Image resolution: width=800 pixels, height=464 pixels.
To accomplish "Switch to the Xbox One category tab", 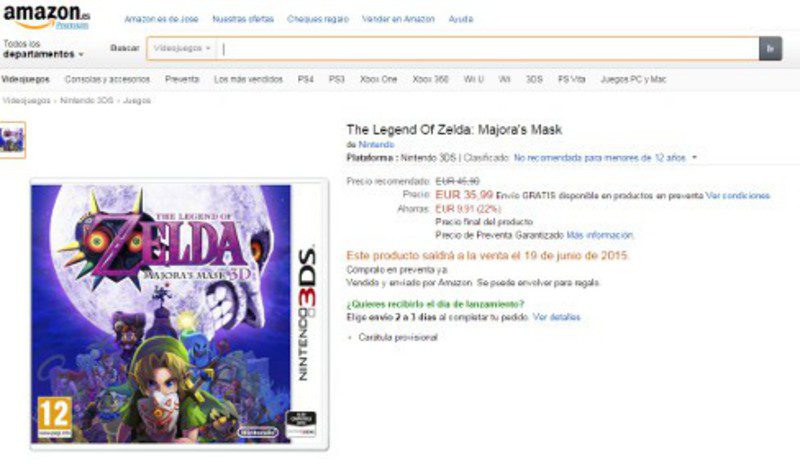I will click(x=379, y=79).
